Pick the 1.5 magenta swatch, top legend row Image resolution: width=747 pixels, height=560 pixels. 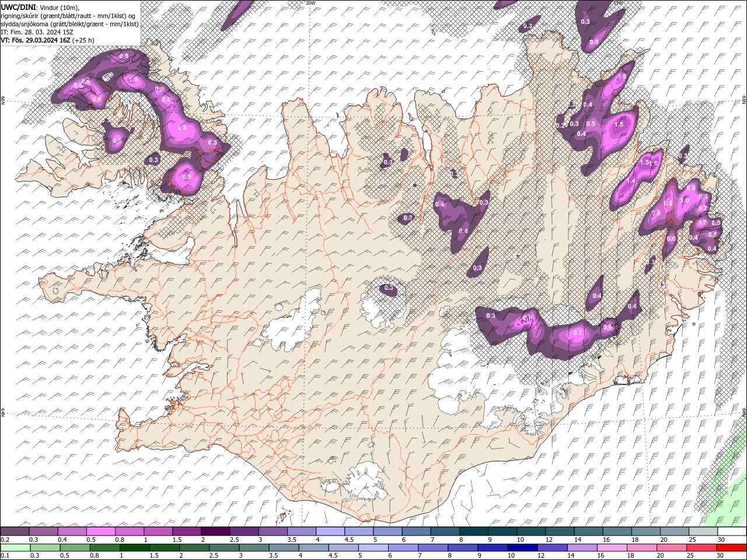click(x=187, y=531)
